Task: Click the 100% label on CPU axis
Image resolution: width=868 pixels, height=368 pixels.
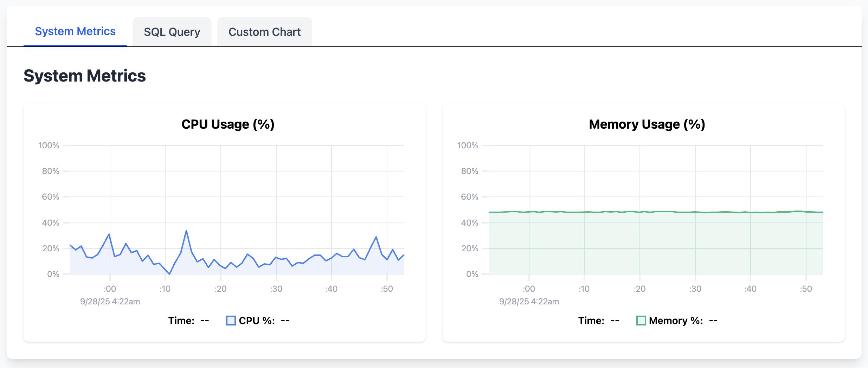Action: point(49,146)
